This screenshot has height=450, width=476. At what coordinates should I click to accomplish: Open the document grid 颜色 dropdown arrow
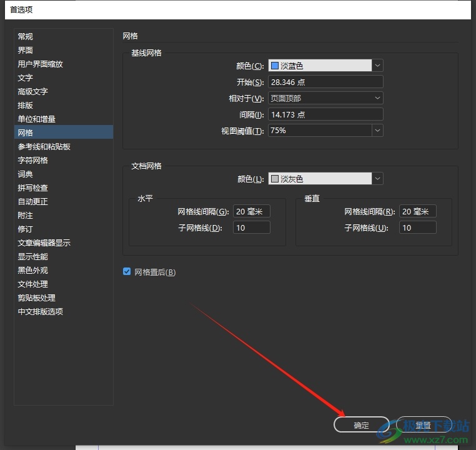coord(377,179)
